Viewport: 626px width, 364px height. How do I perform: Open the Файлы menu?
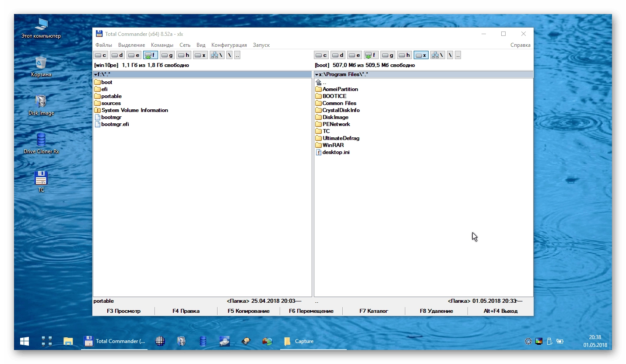(104, 45)
